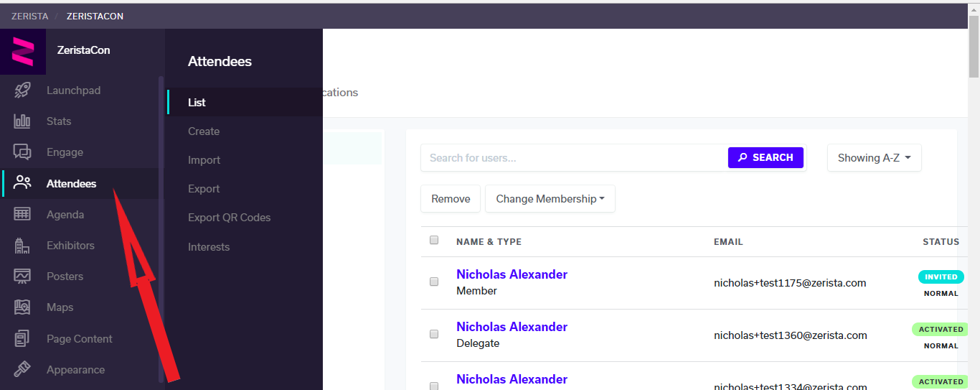Click the NAME & TYPE column header

point(489,241)
